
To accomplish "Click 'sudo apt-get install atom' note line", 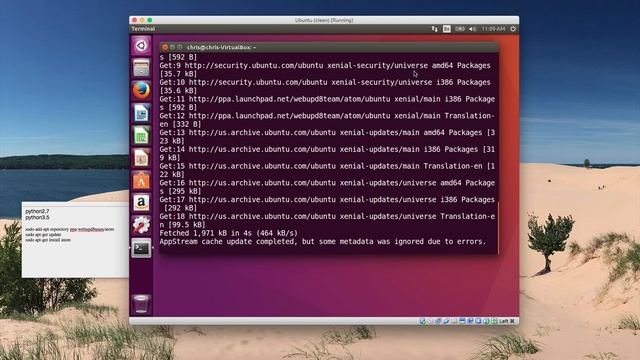I will [48, 240].
